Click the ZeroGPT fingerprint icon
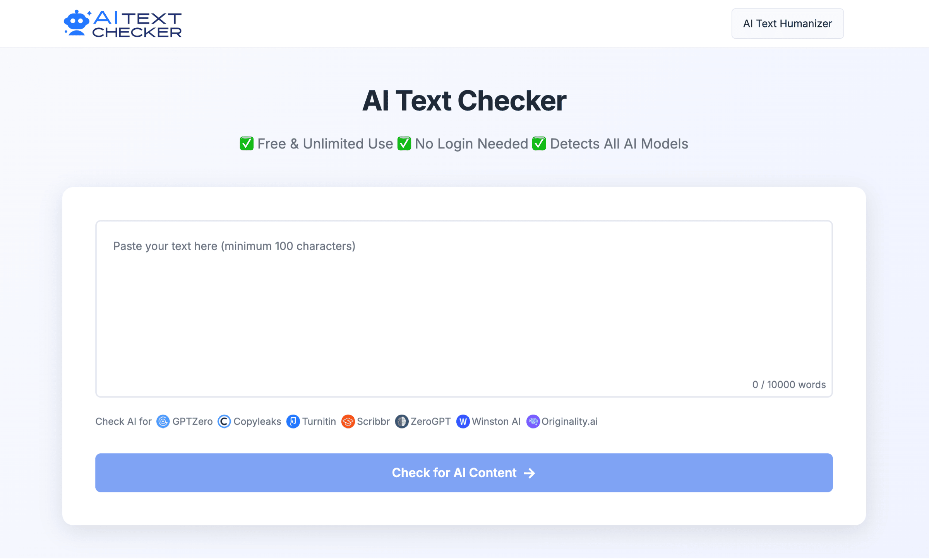 pyautogui.click(x=402, y=422)
